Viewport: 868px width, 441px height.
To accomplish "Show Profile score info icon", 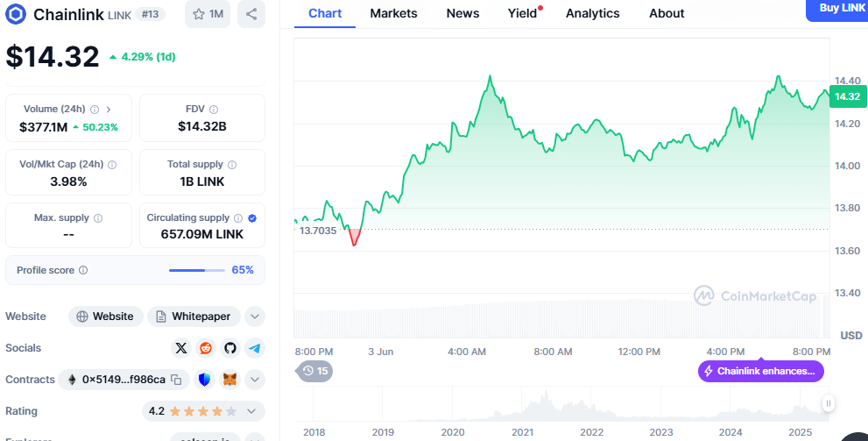I will pos(83,270).
